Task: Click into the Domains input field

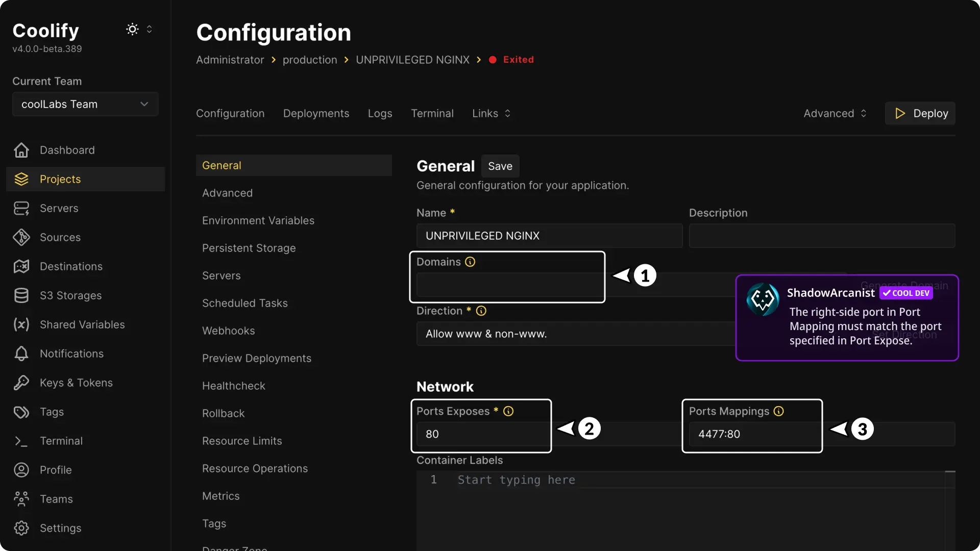Action: click(x=508, y=285)
